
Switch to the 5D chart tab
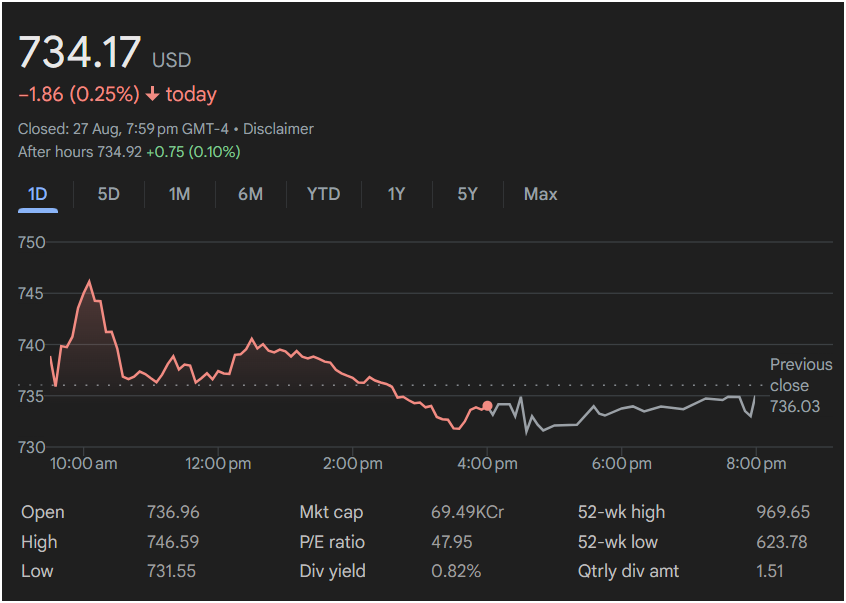pos(109,194)
